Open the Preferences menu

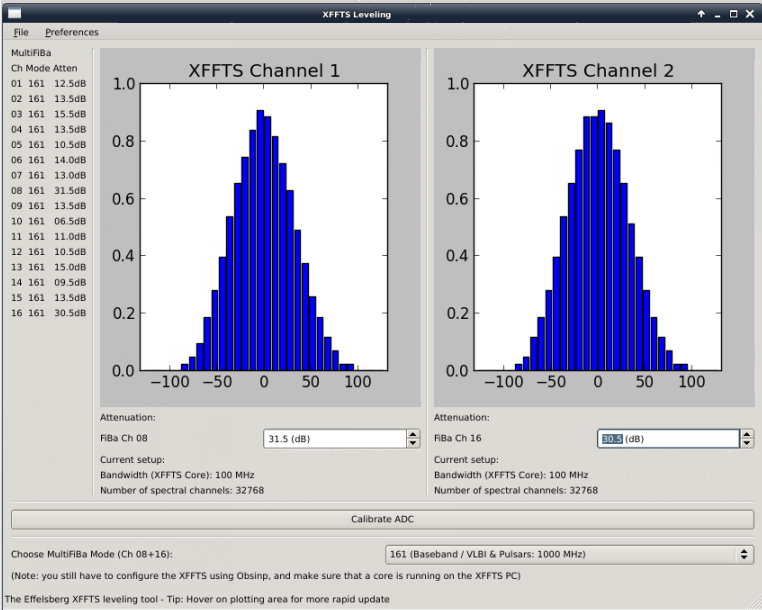coord(71,32)
